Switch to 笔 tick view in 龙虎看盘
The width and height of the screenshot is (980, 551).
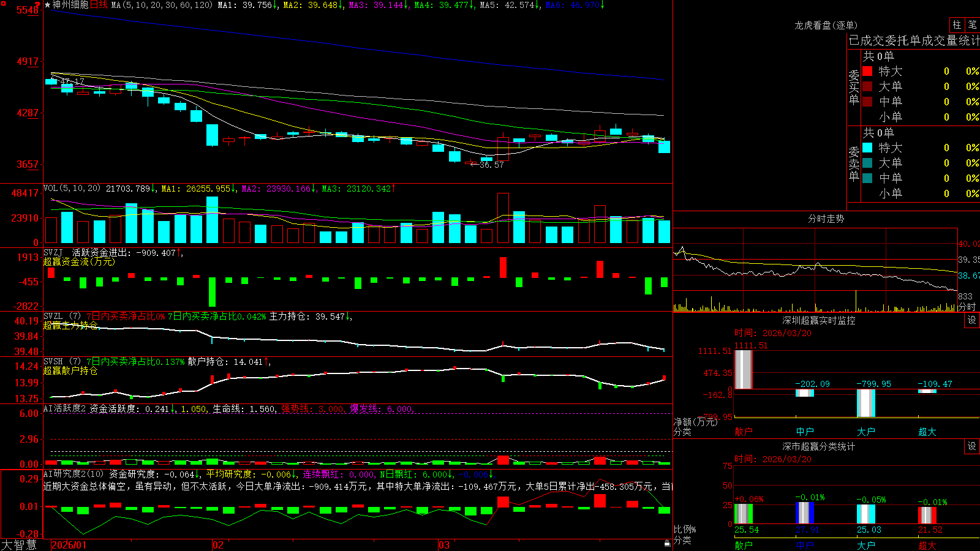[x=972, y=24]
